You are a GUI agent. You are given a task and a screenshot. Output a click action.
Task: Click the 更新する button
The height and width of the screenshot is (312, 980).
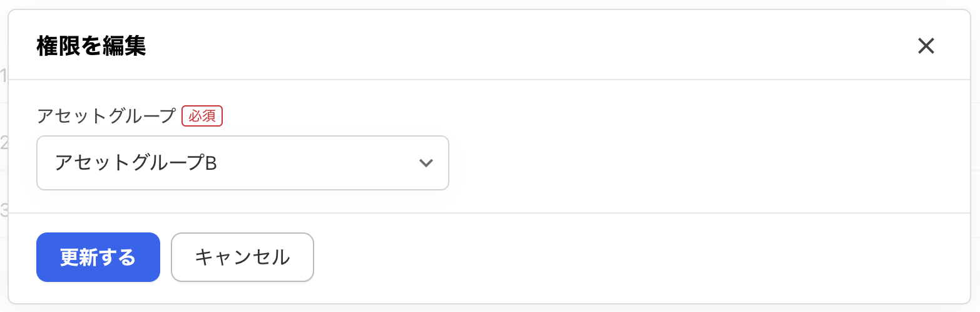tap(98, 257)
